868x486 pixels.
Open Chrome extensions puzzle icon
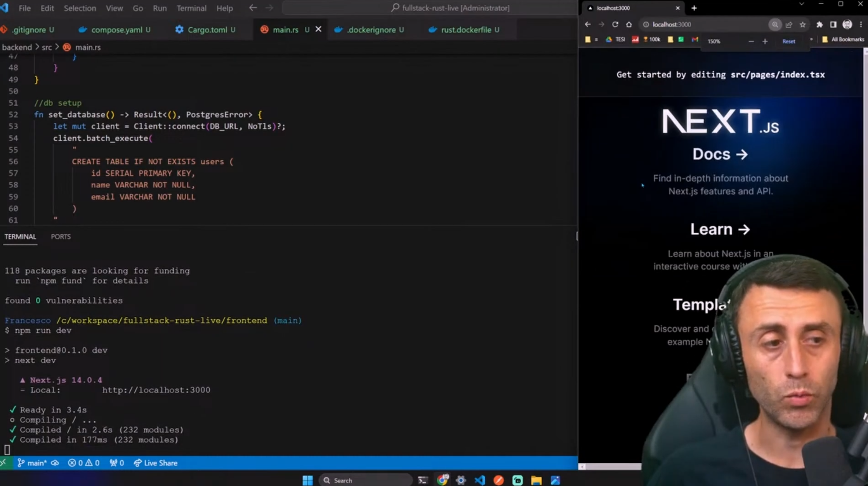[819, 24]
